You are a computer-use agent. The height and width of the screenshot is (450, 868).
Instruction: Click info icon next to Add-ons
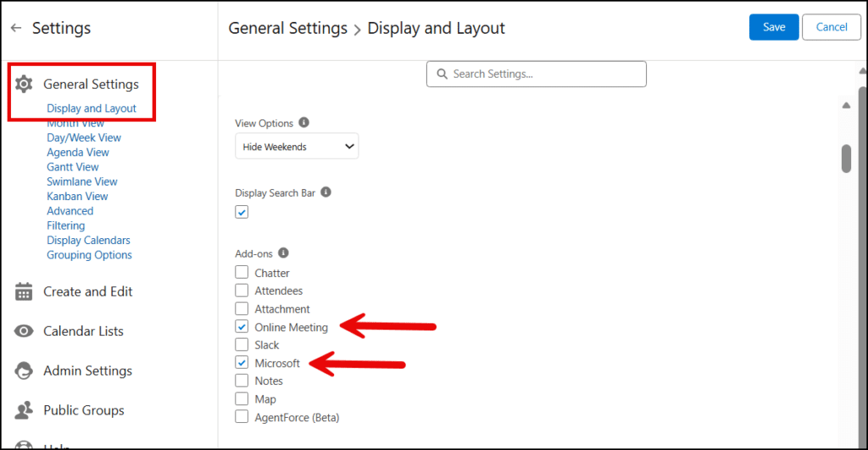pyautogui.click(x=283, y=253)
